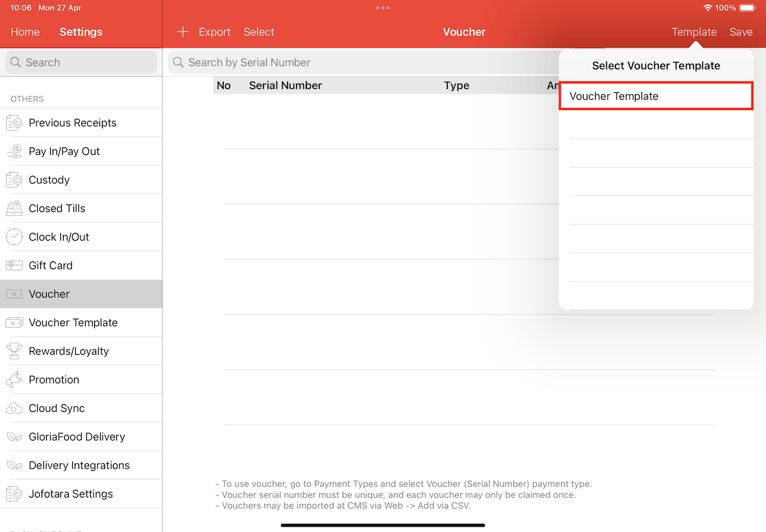Click the Previous Receipts icon in the sidebar

tap(14, 123)
